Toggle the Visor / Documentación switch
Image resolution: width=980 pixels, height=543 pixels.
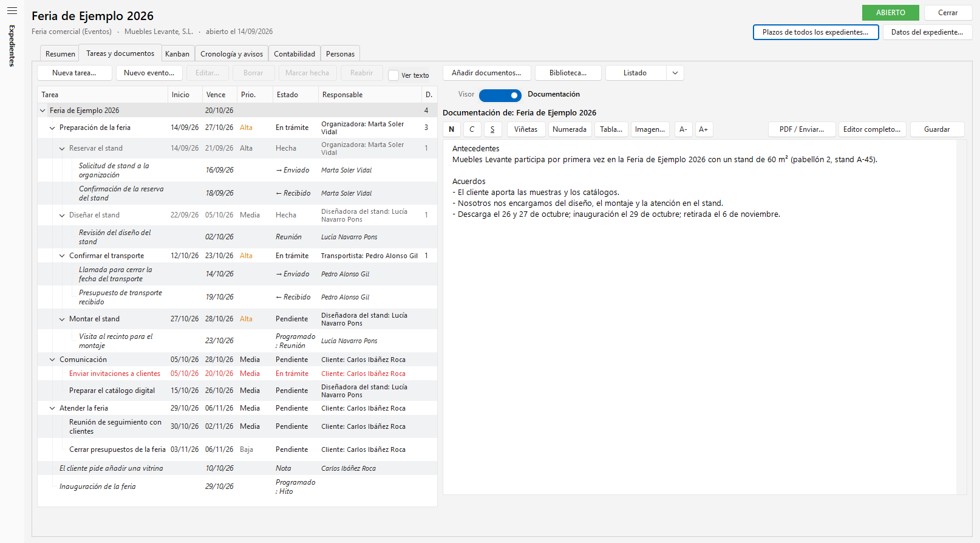point(500,95)
